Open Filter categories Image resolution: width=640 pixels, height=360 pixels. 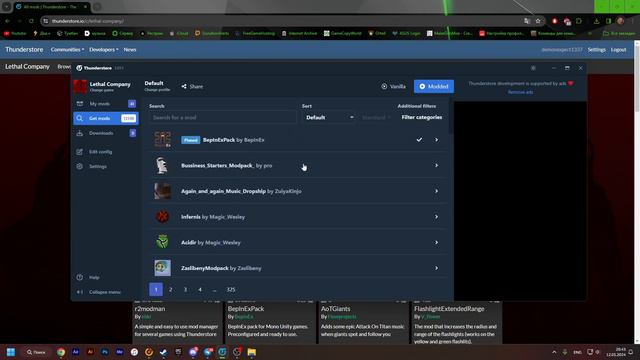point(422,117)
